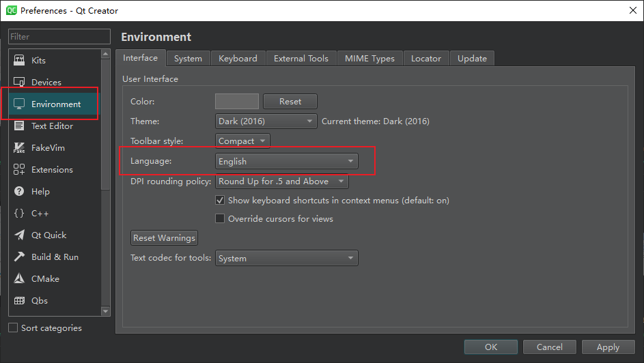Switch to the Interface tab
Image resolution: width=644 pixels, height=363 pixels.
tap(141, 58)
